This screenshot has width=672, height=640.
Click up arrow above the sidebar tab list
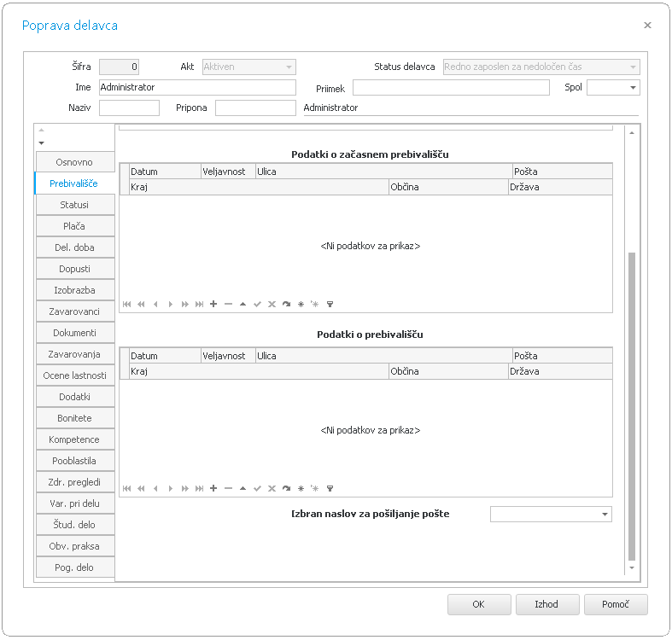42,130
